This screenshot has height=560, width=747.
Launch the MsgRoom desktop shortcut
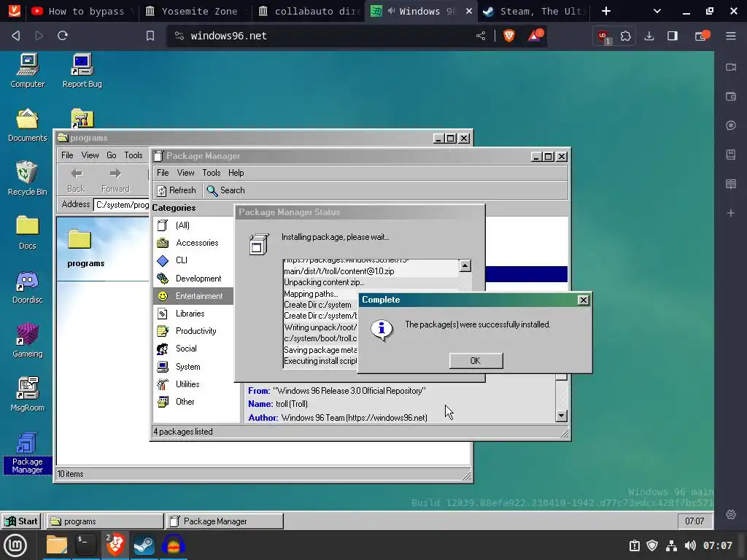[x=27, y=394]
